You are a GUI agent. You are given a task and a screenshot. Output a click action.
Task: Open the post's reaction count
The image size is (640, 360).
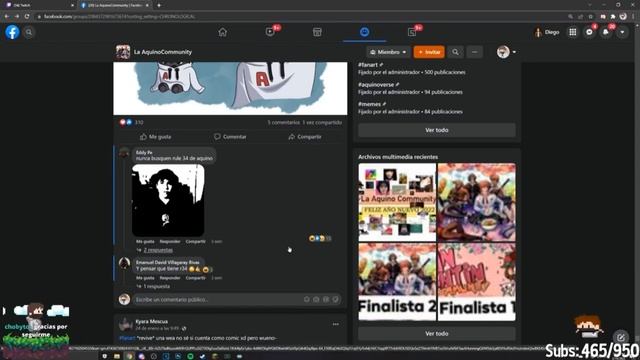(x=131, y=122)
